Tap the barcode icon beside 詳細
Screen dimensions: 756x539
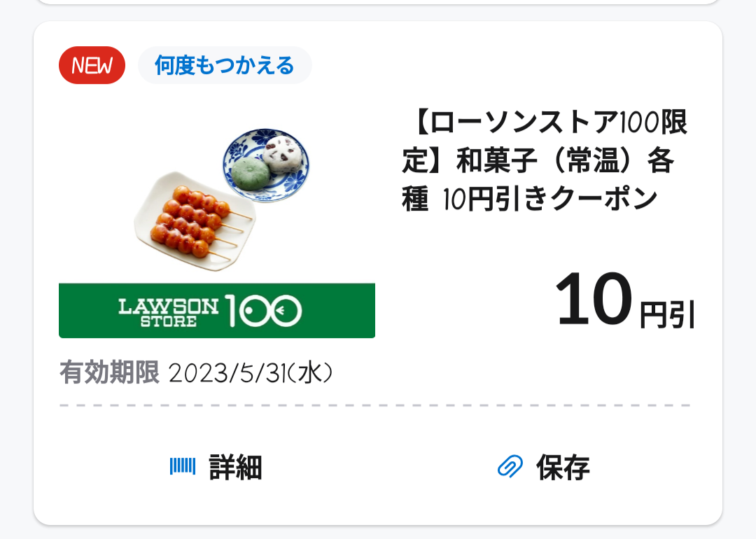click(x=182, y=466)
